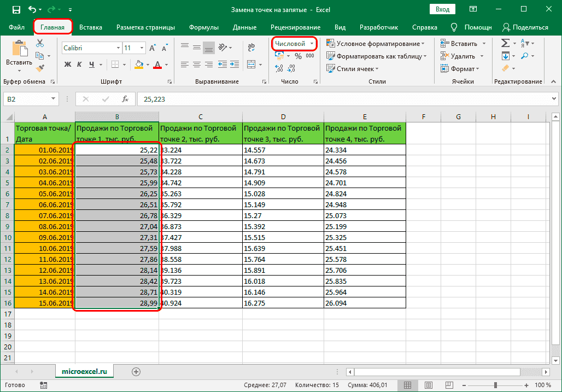Select the AutoSum icon in Editing group
Screen dimensions: 562x392
coord(505,43)
